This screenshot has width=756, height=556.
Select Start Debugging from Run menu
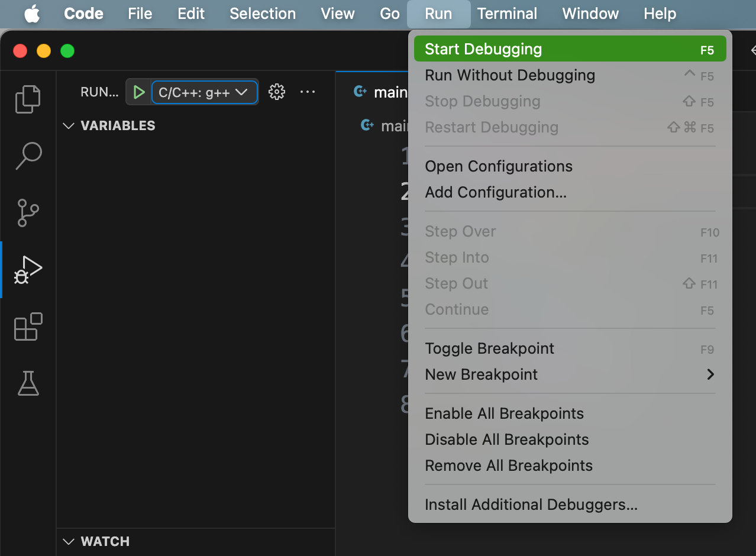tap(570, 49)
